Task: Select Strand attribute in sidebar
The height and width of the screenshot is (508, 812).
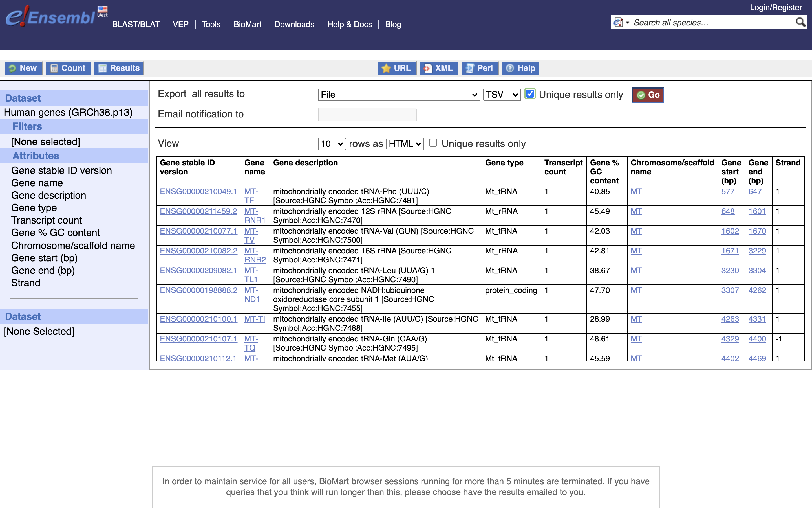Action: point(25,283)
